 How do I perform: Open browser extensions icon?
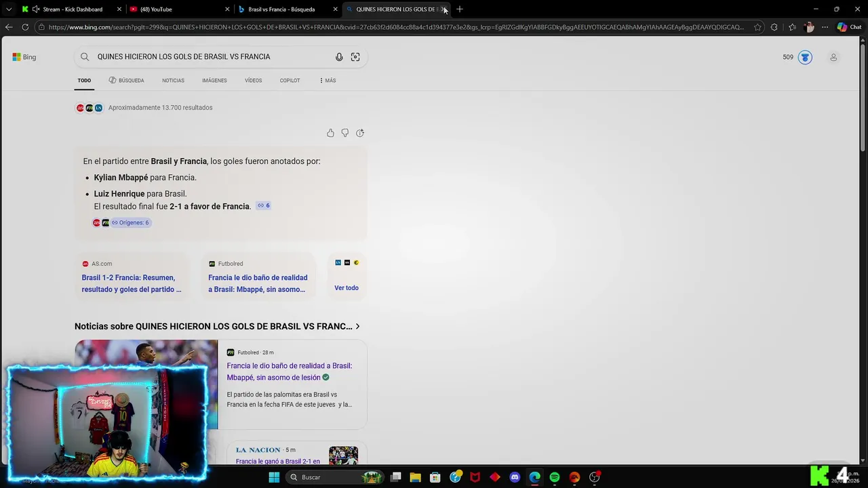[774, 27]
